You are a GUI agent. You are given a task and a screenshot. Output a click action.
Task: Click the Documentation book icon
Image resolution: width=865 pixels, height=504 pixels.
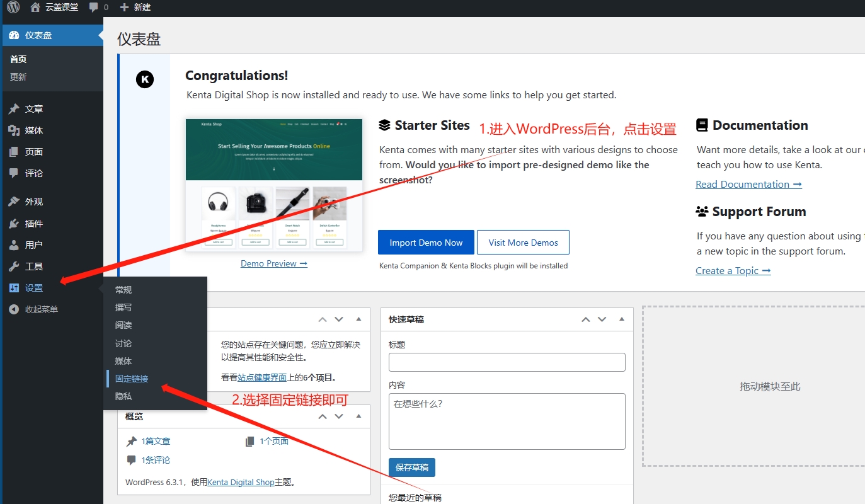click(702, 125)
